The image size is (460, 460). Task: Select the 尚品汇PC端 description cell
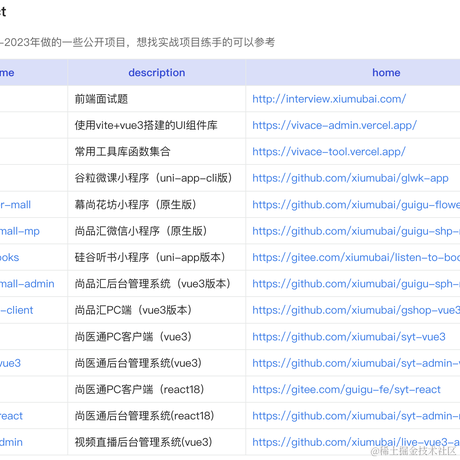tap(157, 310)
